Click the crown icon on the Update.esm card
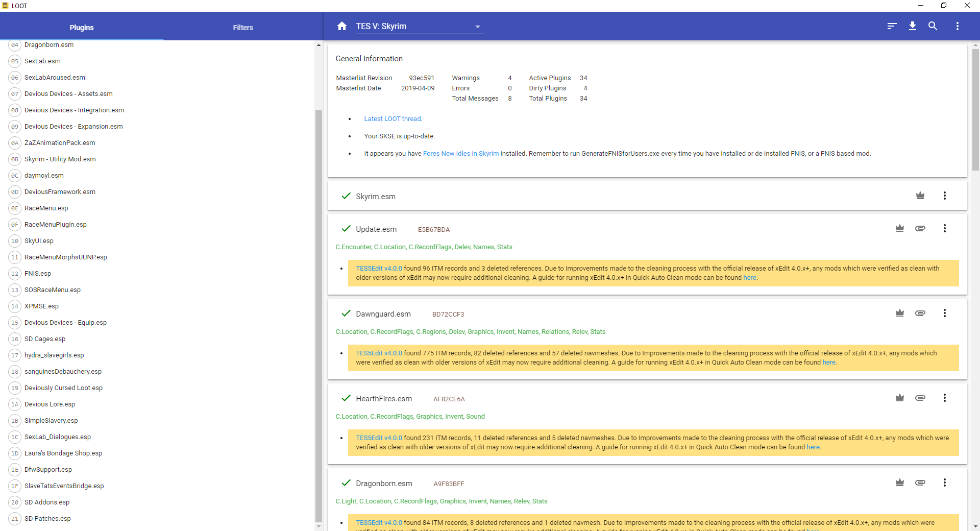The width and height of the screenshot is (980, 531). (x=900, y=228)
